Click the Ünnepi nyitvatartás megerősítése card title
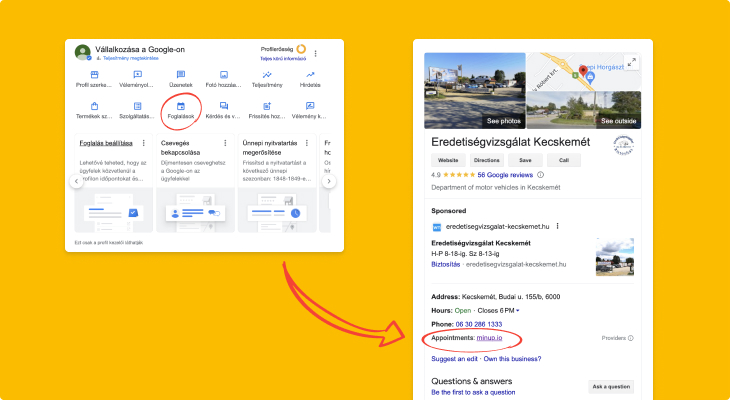Screen dimensions: 730x400 pyautogui.click(x=270, y=148)
